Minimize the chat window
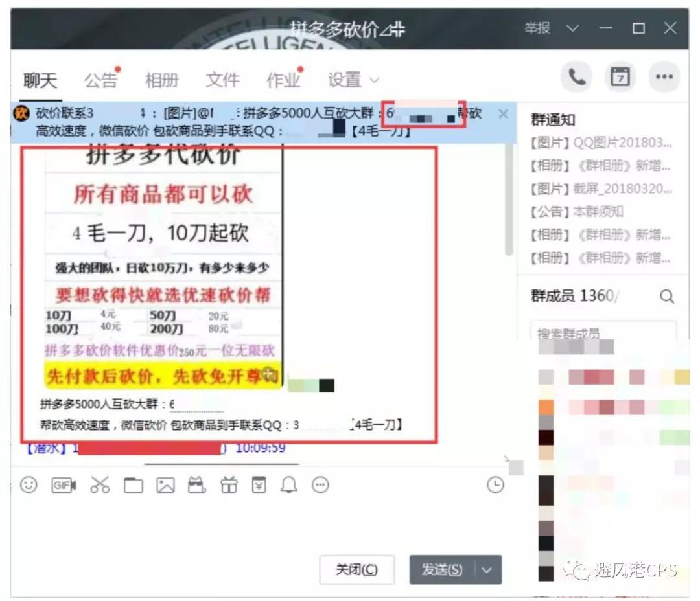Screen dimensions: 700x601 (605, 28)
